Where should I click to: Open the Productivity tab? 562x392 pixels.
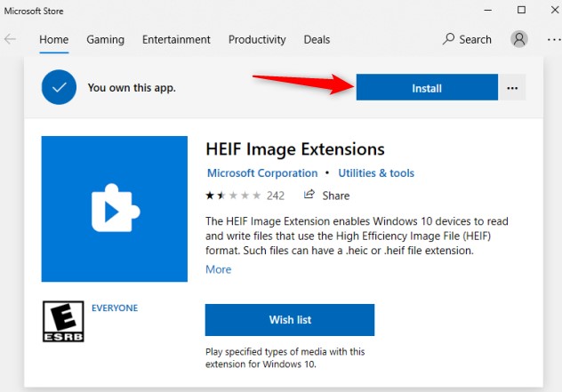point(257,39)
